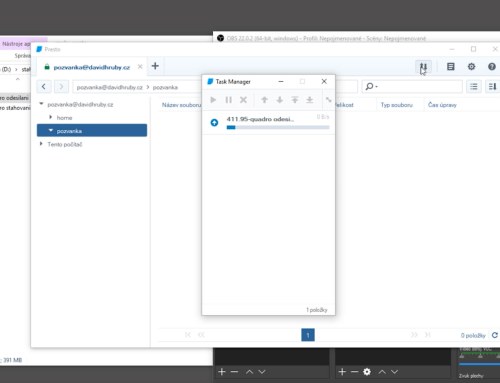
Task: Select the home folder in the tree
Action: [64, 118]
